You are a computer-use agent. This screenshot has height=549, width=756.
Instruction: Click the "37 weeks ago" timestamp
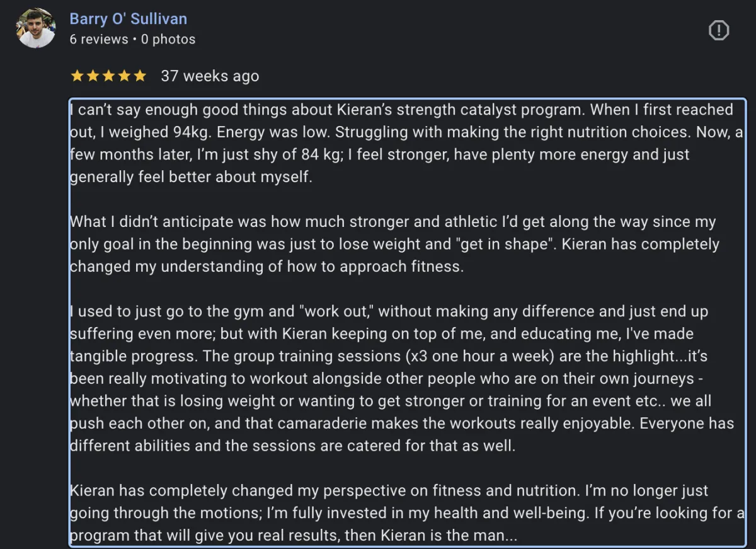(210, 76)
